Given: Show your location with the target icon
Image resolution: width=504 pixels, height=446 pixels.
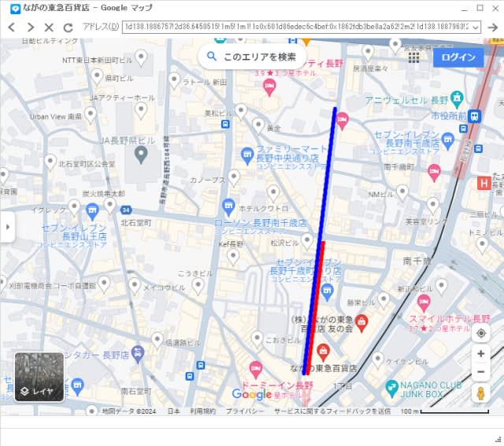Looking at the screenshot, I should pos(481,333).
